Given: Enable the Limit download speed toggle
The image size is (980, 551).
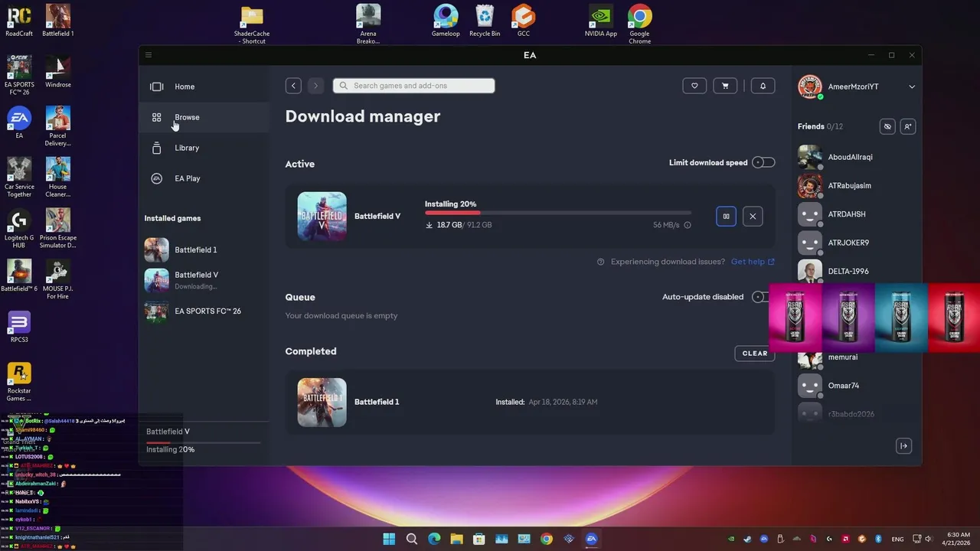Looking at the screenshot, I should coord(763,162).
